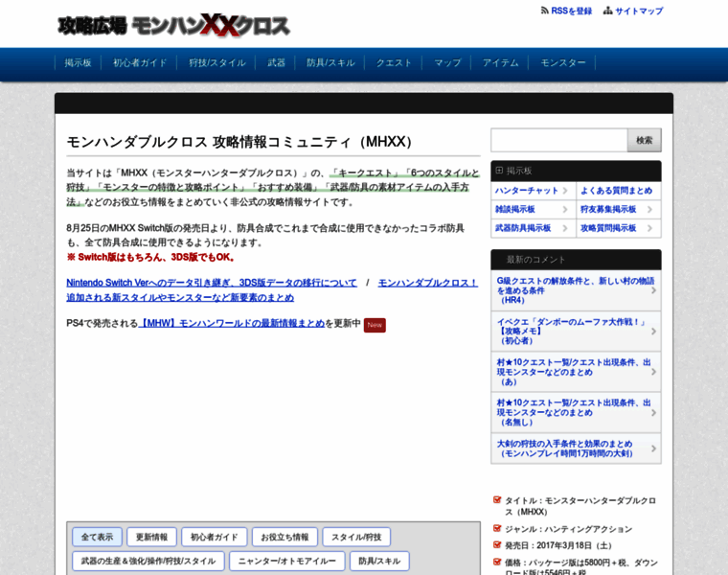The width and height of the screenshot is (728, 575).
Task: Click chevron on G級クエスト comment row
Action: (x=653, y=290)
